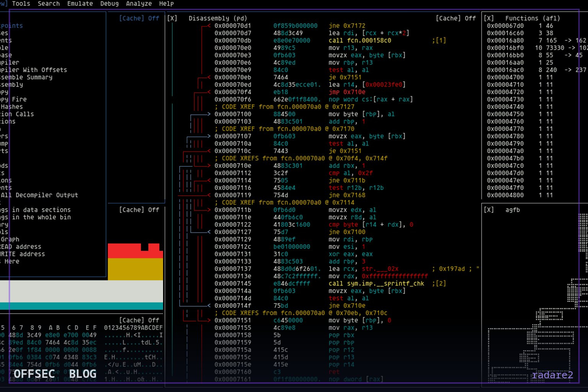Toggle [Cache] Off above the colored blocks panel
The height and width of the screenshot is (392, 588).
click(x=139, y=210)
